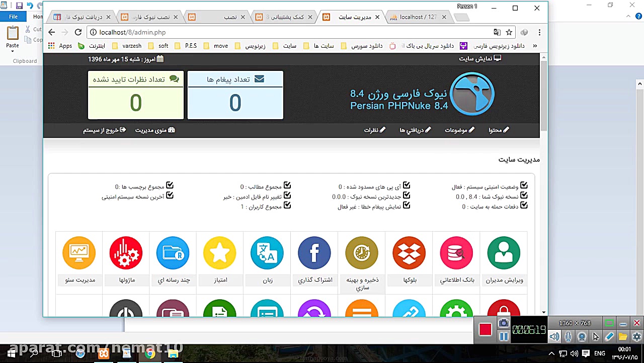Viewport: 644px width, 363px height.
Task: Open the نظرات (comments) menu
Action: click(x=375, y=130)
